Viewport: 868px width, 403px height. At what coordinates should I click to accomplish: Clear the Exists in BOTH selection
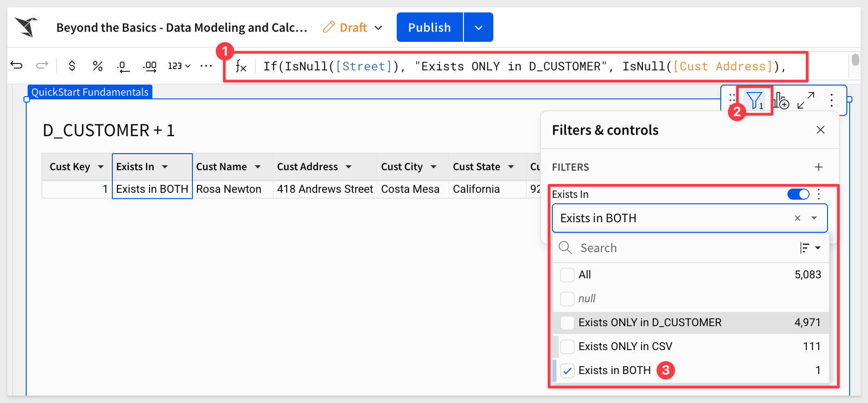[798, 218]
